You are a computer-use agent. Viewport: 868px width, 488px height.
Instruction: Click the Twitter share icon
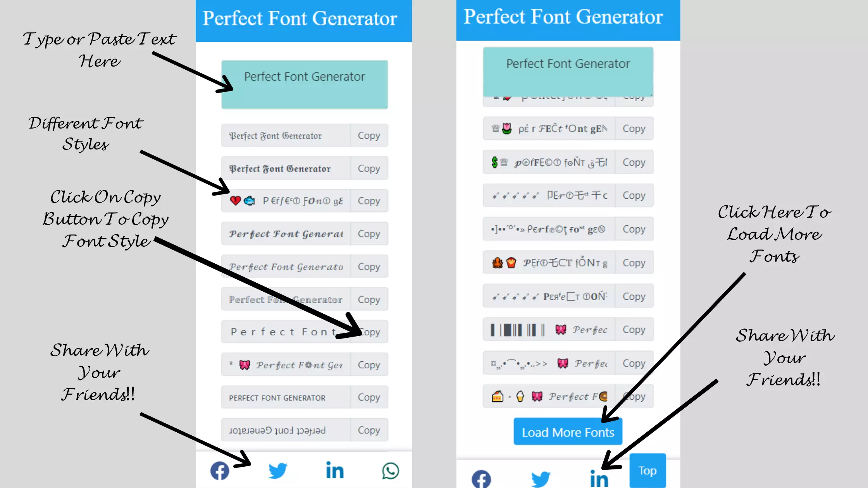(276, 470)
